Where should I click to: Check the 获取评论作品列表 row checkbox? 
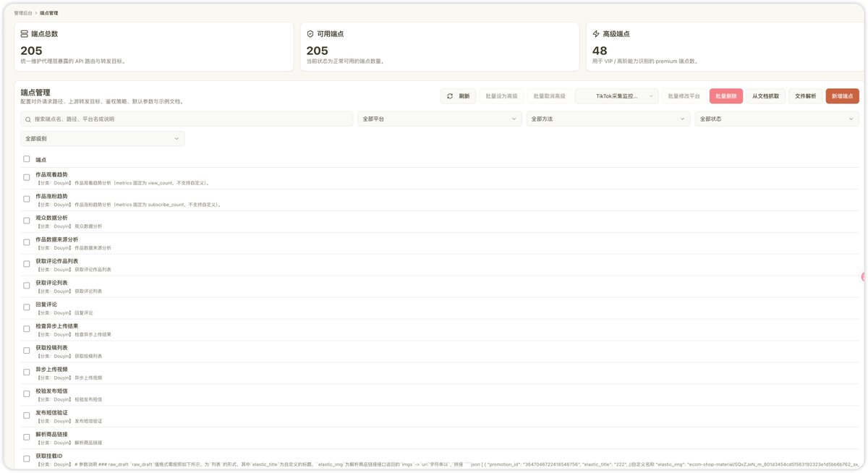[x=27, y=264]
